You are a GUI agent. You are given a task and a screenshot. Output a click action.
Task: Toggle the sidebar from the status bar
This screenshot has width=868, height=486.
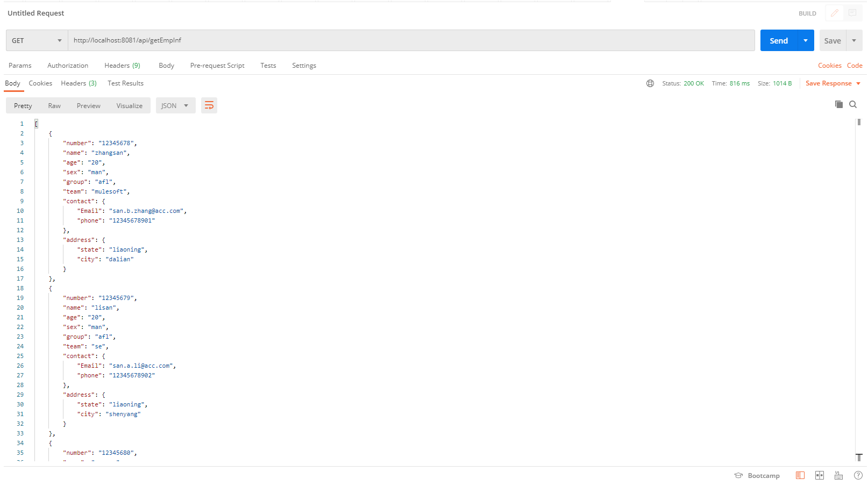pyautogui.click(x=800, y=475)
